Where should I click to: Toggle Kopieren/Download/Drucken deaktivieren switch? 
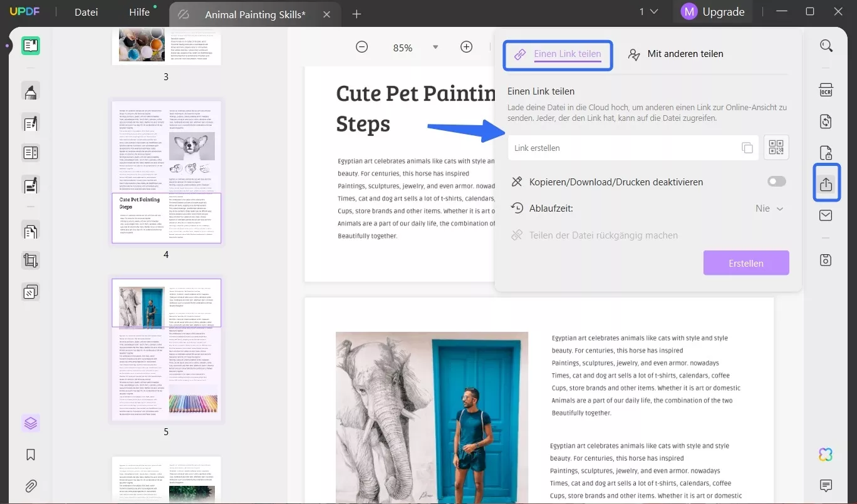776,182
